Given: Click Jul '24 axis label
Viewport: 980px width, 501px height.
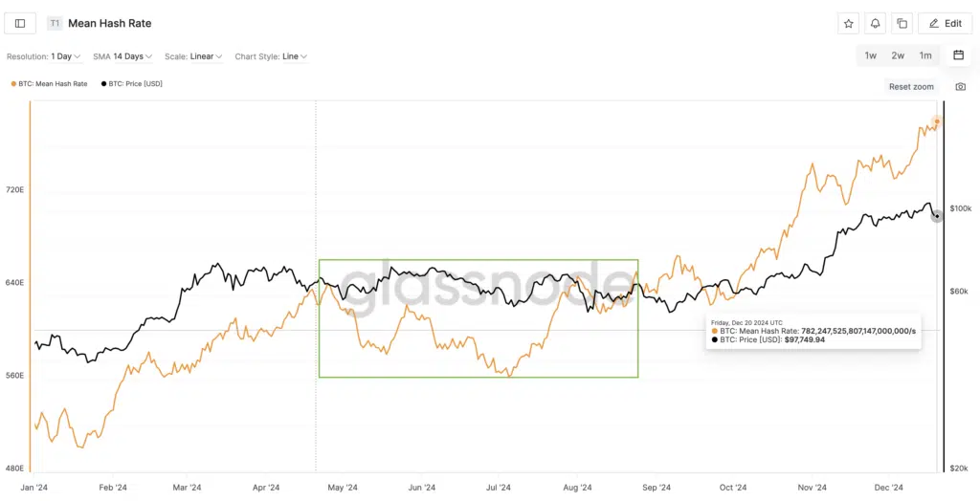Looking at the screenshot, I should click(498, 488).
